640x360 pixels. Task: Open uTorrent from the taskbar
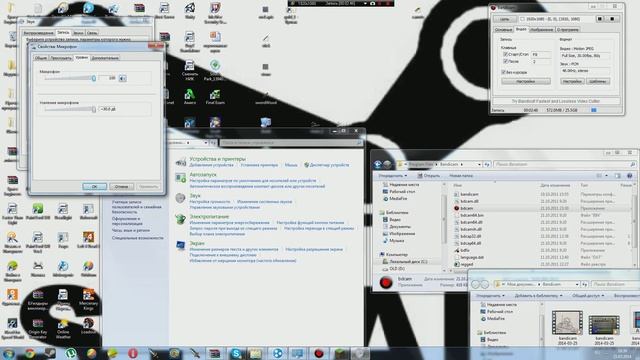point(71,353)
